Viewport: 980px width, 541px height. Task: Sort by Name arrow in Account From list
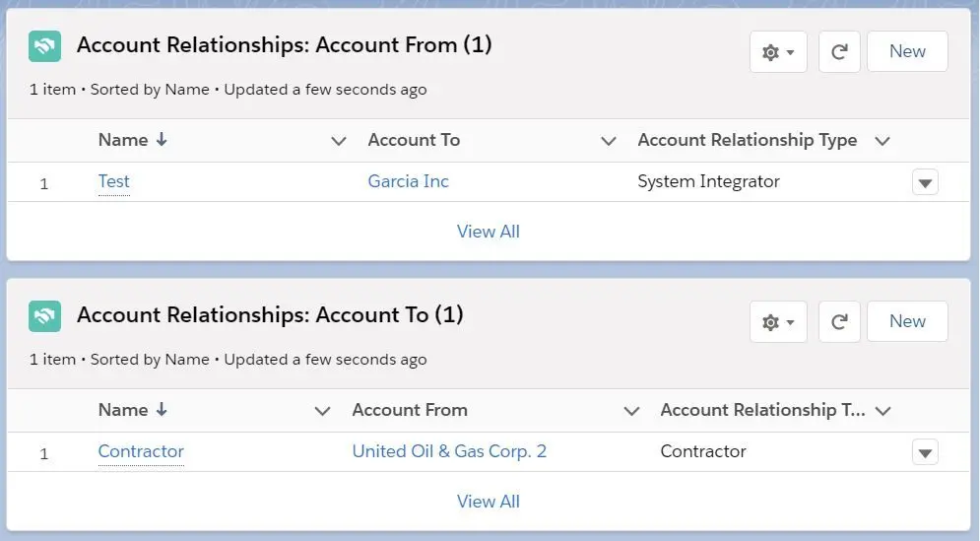[162, 140]
